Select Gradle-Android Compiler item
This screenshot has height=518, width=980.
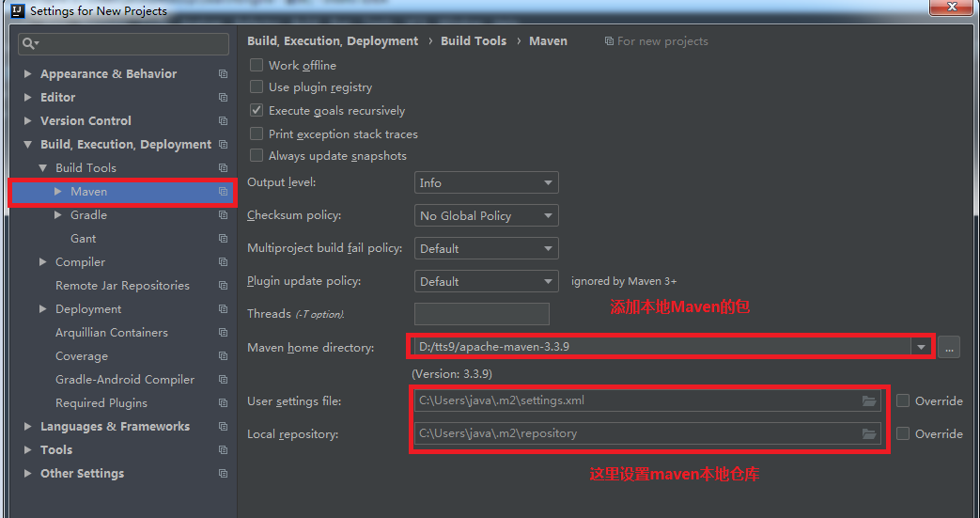pos(125,380)
